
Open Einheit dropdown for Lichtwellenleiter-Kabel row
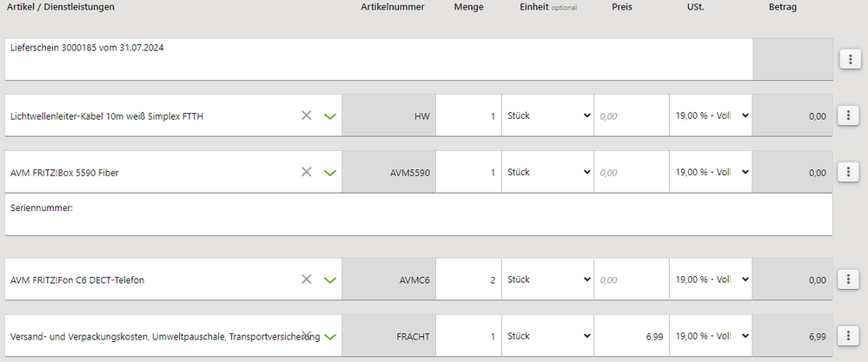point(548,115)
